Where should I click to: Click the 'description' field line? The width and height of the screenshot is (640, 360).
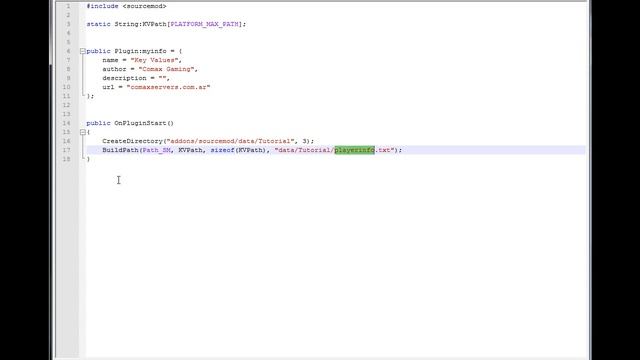pyautogui.click(x=136, y=78)
